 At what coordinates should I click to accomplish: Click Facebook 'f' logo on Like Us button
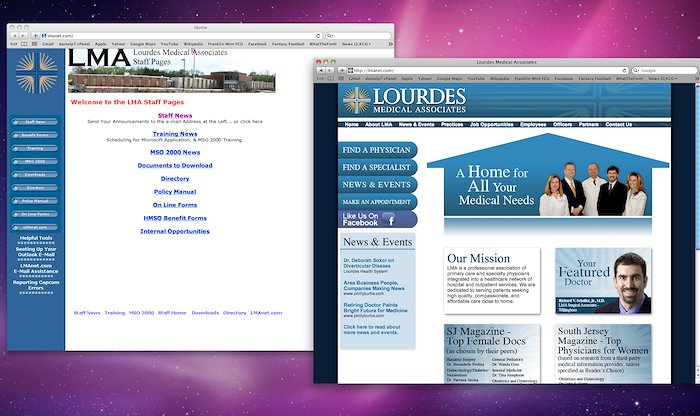389,220
